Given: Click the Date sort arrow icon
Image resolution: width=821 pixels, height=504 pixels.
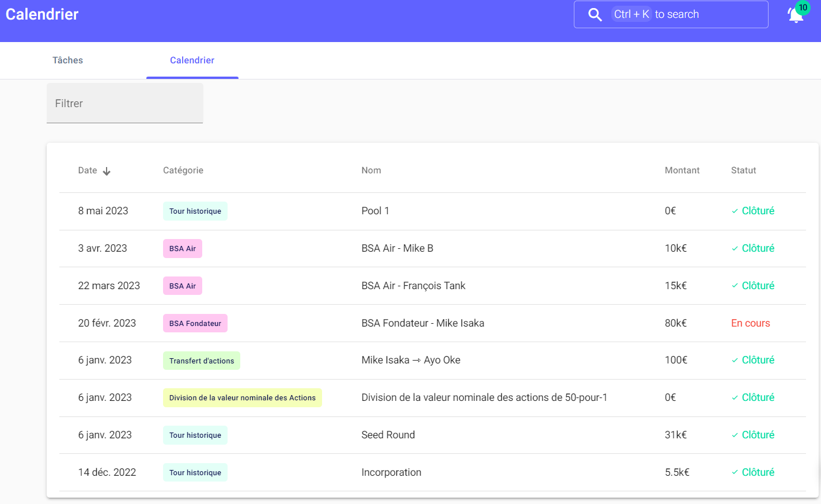Looking at the screenshot, I should (107, 171).
